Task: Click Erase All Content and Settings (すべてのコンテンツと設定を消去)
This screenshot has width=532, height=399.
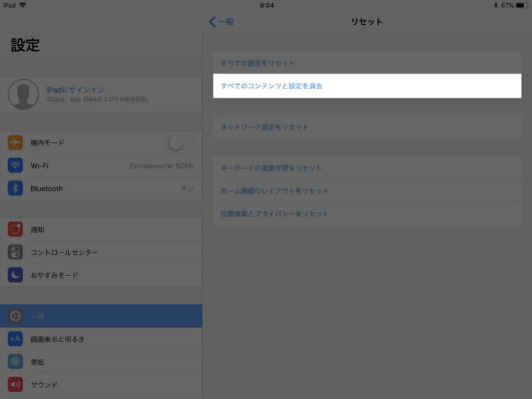Action: (367, 86)
